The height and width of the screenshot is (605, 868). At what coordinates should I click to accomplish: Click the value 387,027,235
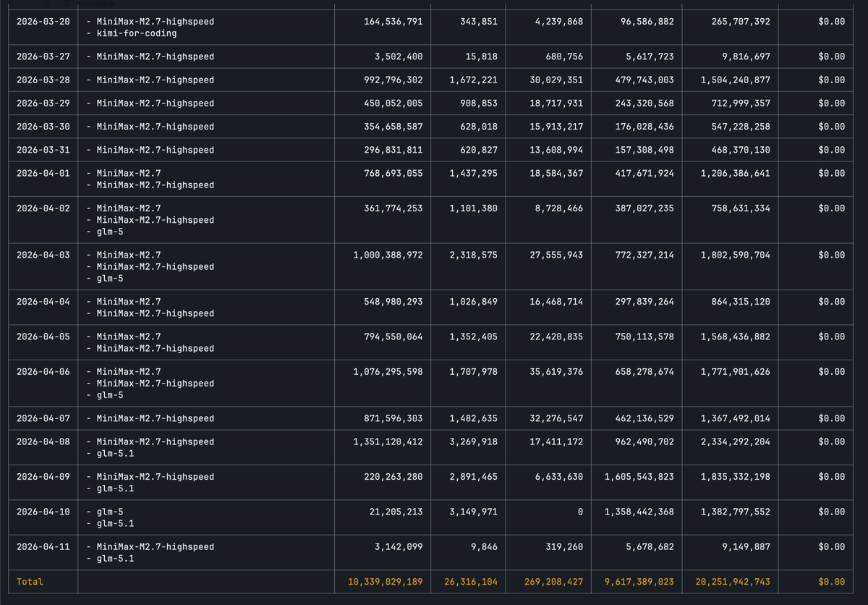pos(644,208)
